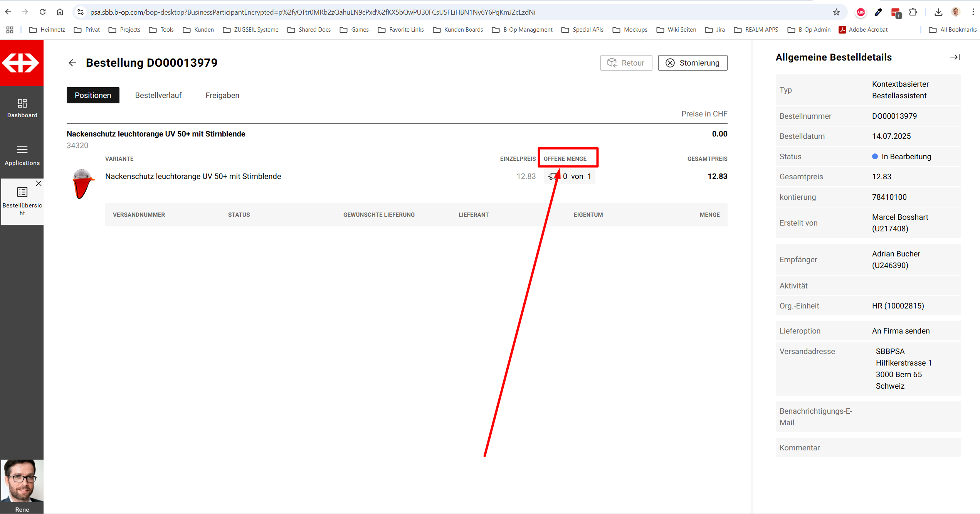Close the Bestellübersicht sidebar tab
The height and width of the screenshot is (514, 980).
tap(39, 184)
